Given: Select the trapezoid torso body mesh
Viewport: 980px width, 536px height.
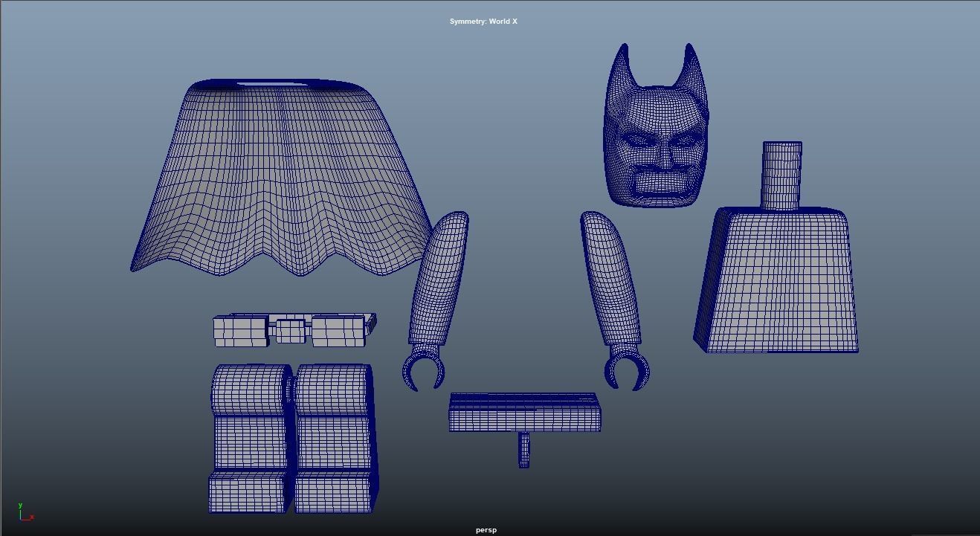Looking at the screenshot, I should coord(776,281).
